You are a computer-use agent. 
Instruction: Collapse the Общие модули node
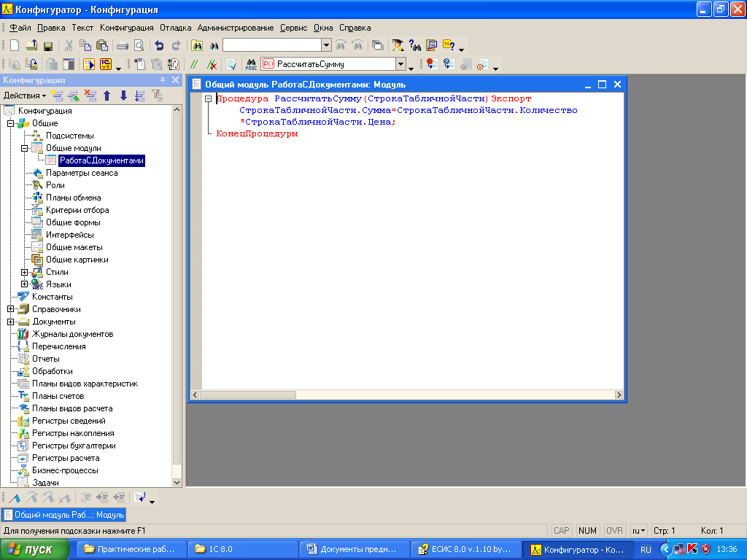24,148
